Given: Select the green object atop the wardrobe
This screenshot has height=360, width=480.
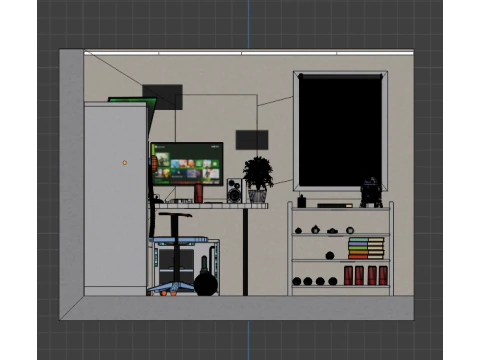Looking at the screenshot, I should tap(133, 100).
